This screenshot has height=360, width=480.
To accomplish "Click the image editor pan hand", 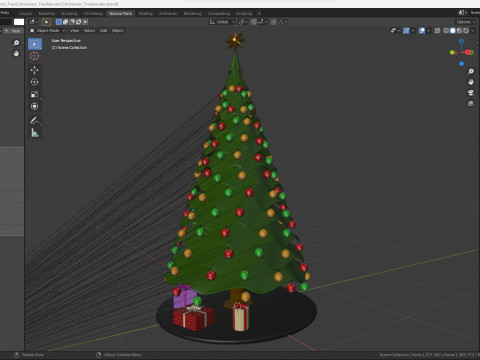I will click(x=16, y=54).
